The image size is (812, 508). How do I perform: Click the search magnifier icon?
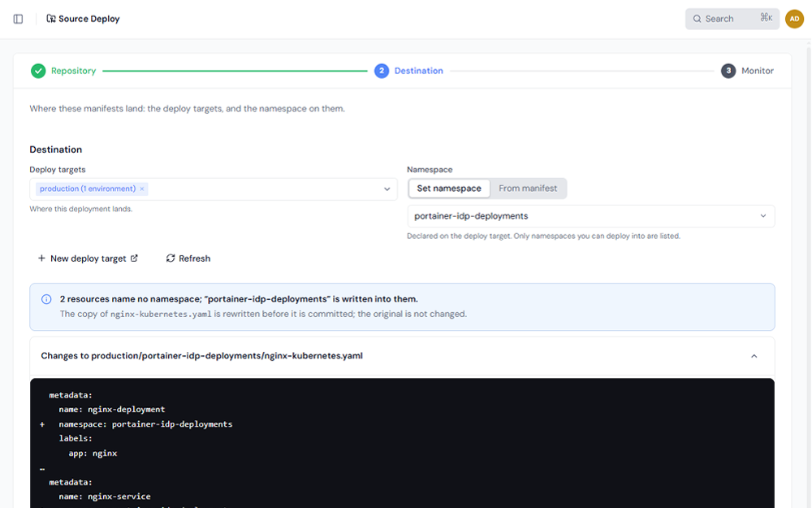click(697, 20)
